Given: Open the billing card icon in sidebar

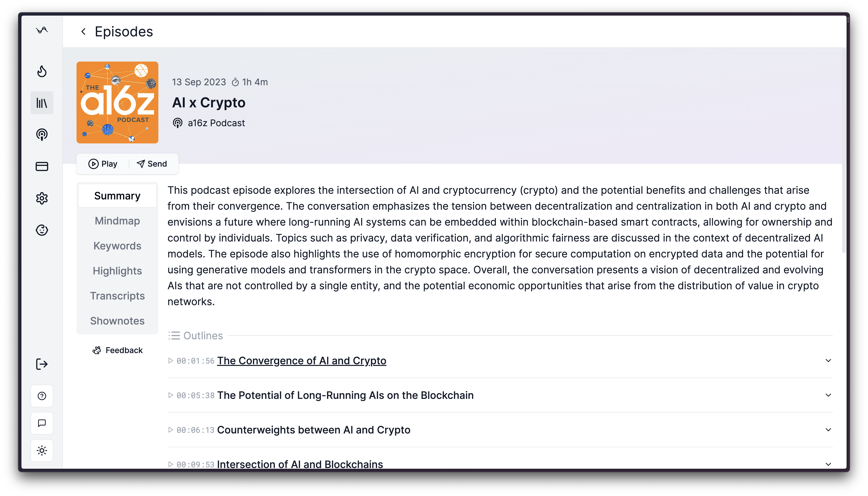Looking at the screenshot, I should click(42, 166).
